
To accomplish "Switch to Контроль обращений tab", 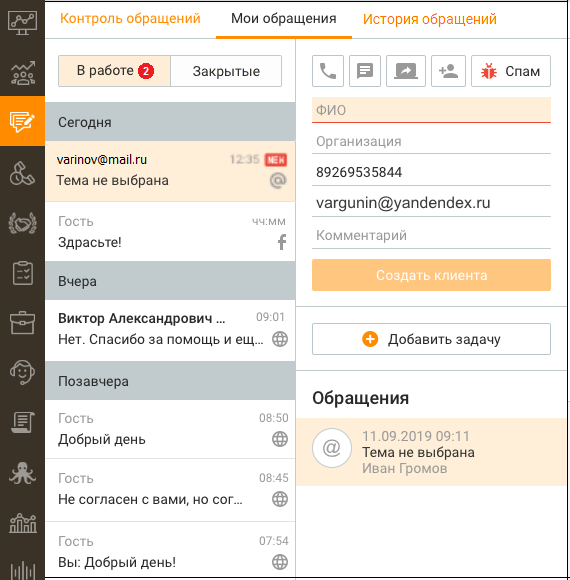I will tap(130, 18).
